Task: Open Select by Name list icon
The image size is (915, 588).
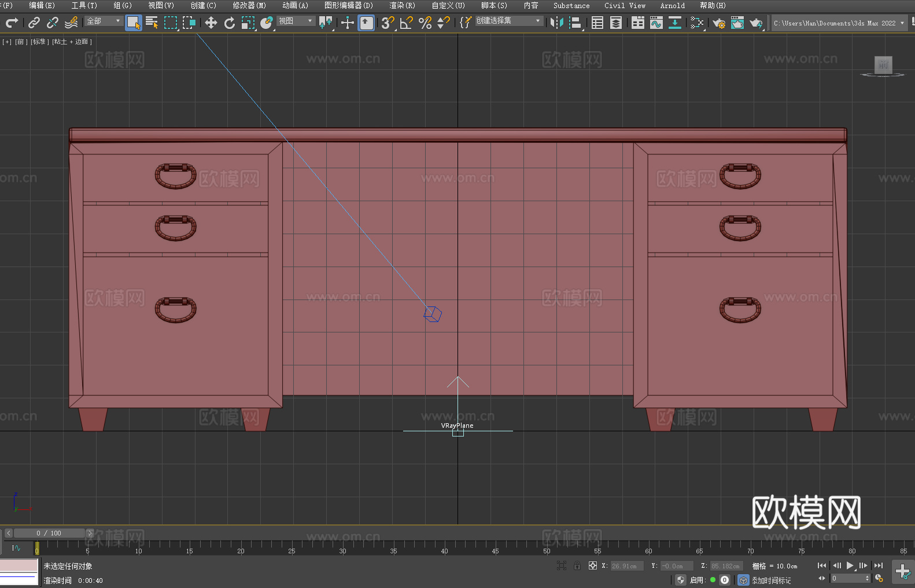Action: 152,23
